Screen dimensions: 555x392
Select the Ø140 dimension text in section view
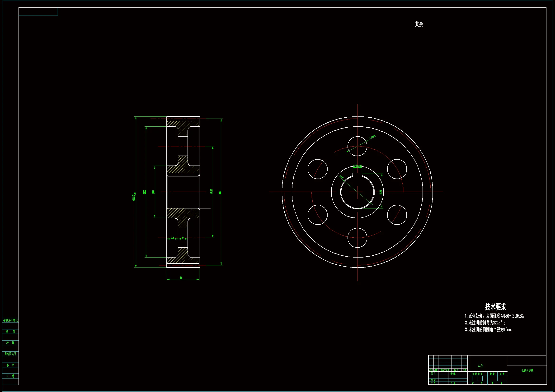click(x=211, y=191)
